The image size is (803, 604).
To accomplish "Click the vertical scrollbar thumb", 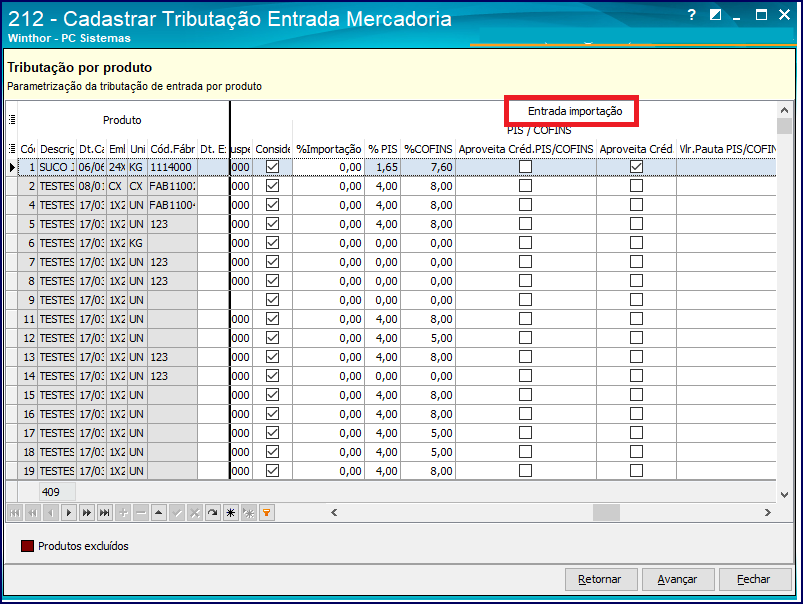I will (x=784, y=126).
